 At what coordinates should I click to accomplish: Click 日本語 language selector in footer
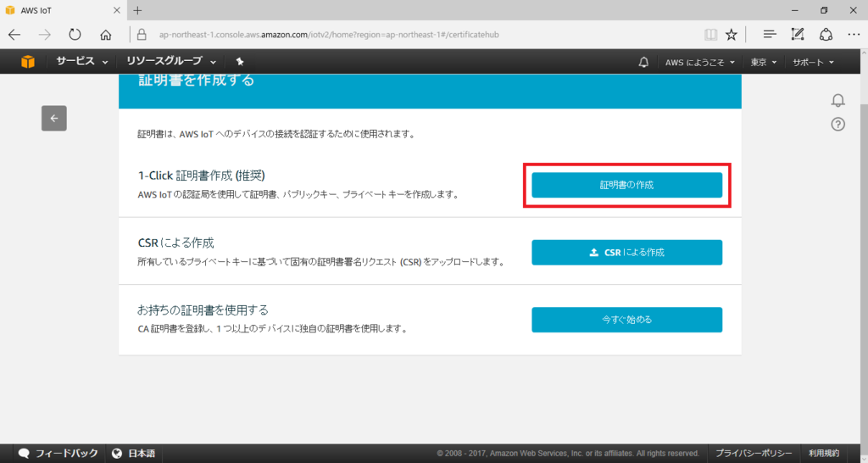click(133, 453)
